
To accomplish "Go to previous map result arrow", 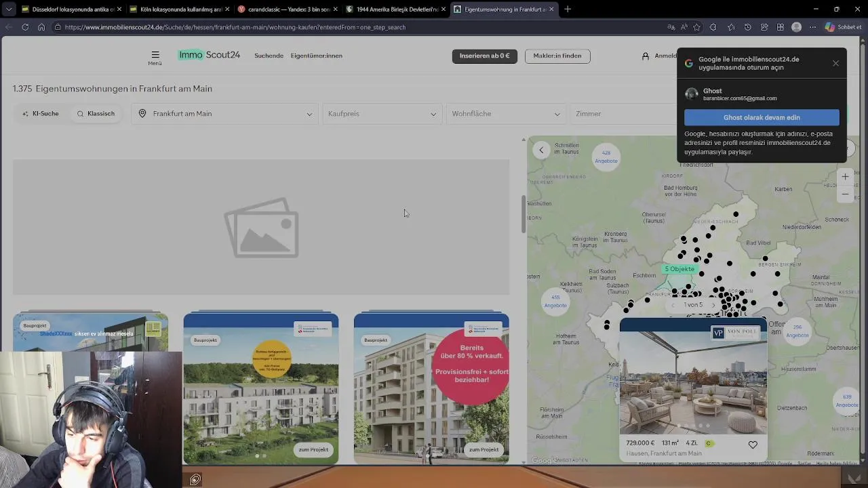I will pyautogui.click(x=674, y=305).
